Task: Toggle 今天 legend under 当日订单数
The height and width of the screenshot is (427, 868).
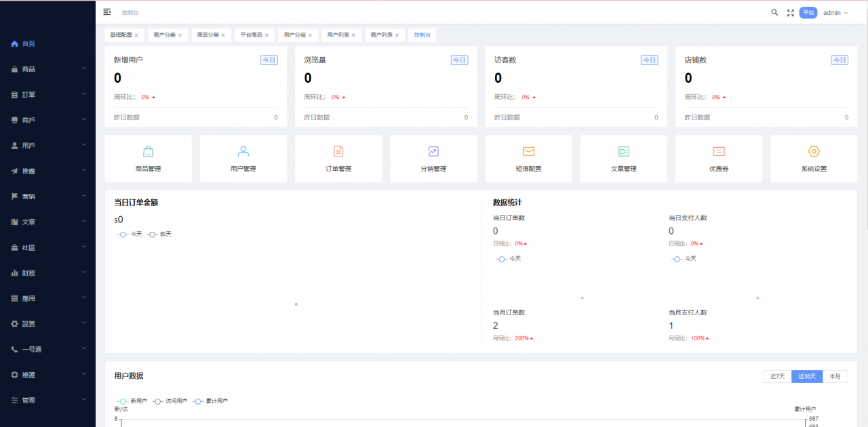Action: coord(508,259)
